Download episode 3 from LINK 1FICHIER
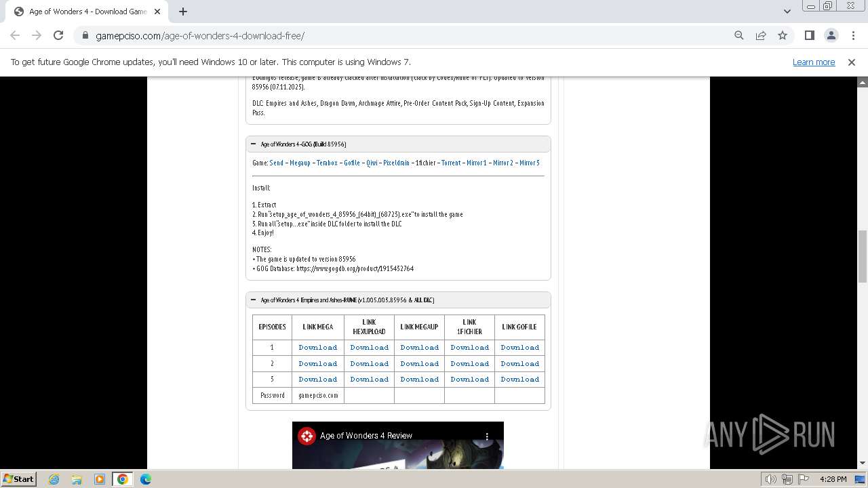The image size is (868, 488). (x=470, y=379)
